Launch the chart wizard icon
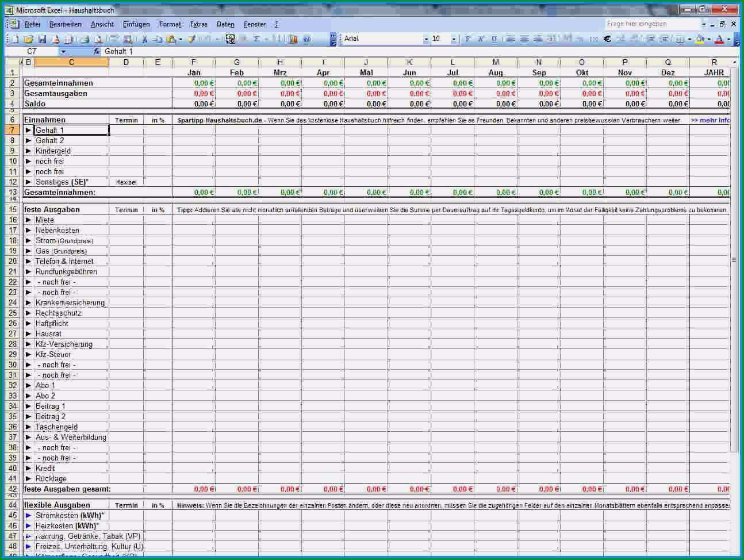This screenshot has width=744, height=560. click(293, 39)
